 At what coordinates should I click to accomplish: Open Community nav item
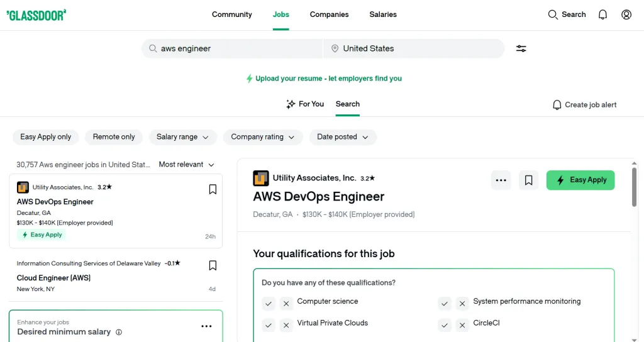point(232,14)
